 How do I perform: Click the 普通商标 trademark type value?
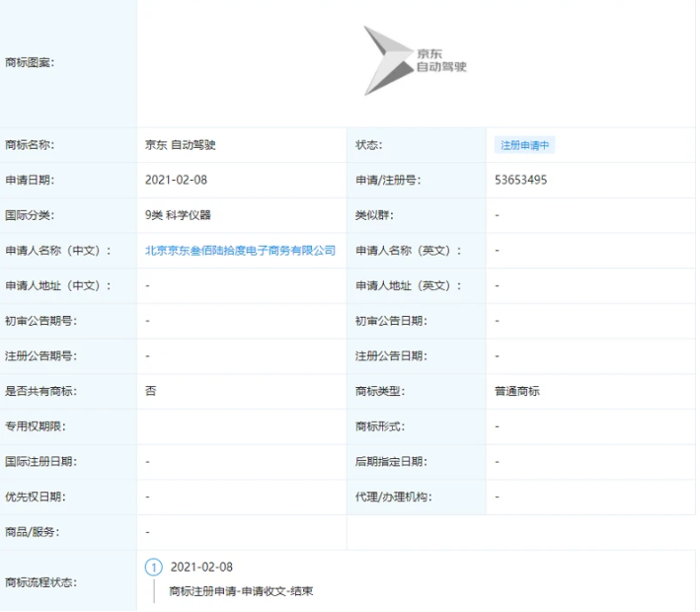coord(517,392)
